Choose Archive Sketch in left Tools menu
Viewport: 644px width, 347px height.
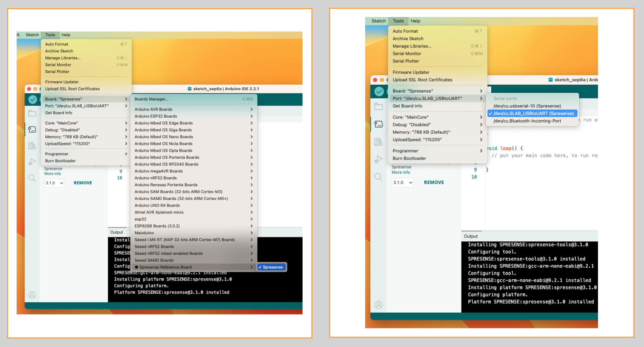[x=86, y=51]
